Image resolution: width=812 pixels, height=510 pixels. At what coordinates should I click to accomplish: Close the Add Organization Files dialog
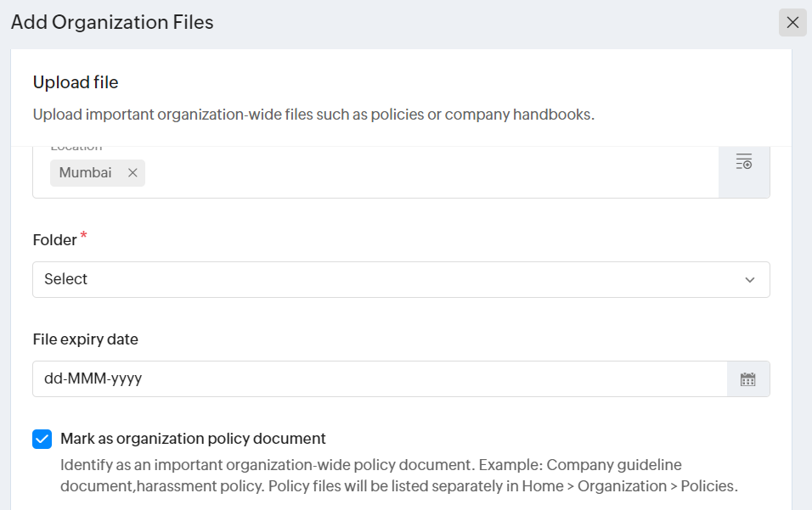792,23
